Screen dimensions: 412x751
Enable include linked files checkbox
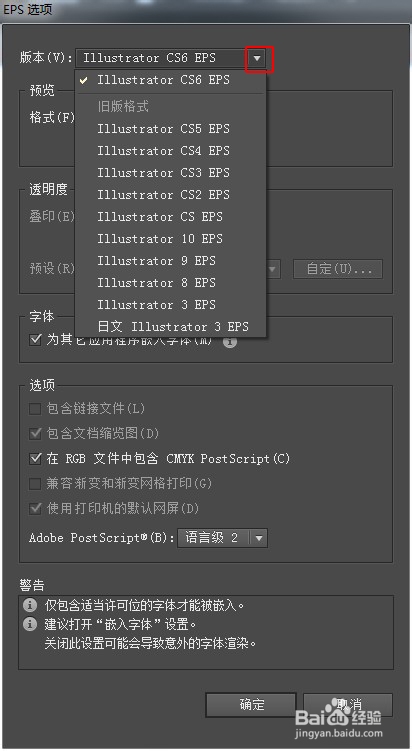coord(35,409)
